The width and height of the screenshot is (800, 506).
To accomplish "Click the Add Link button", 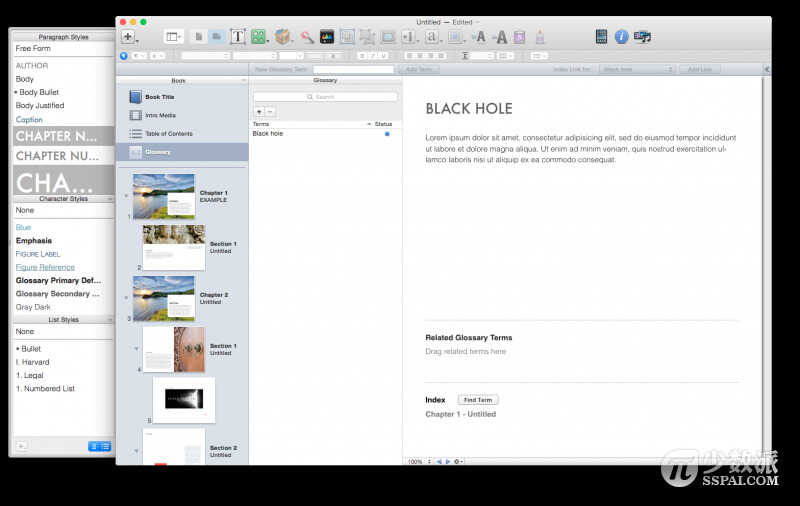I will pos(699,69).
